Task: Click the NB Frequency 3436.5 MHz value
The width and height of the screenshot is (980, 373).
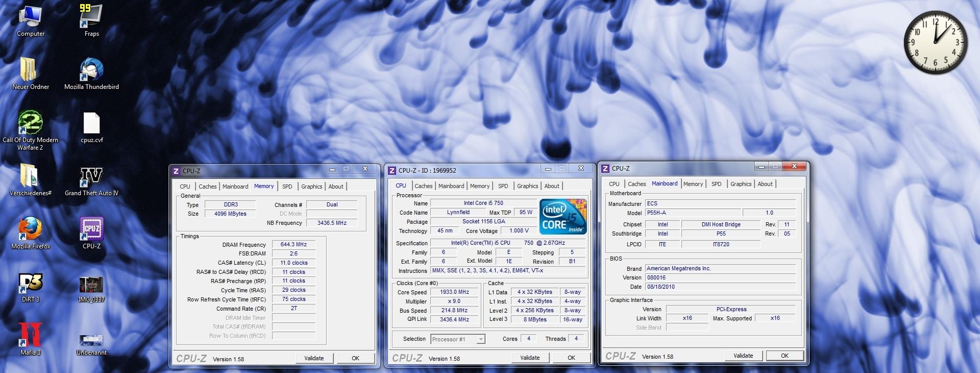Action: (332, 223)
